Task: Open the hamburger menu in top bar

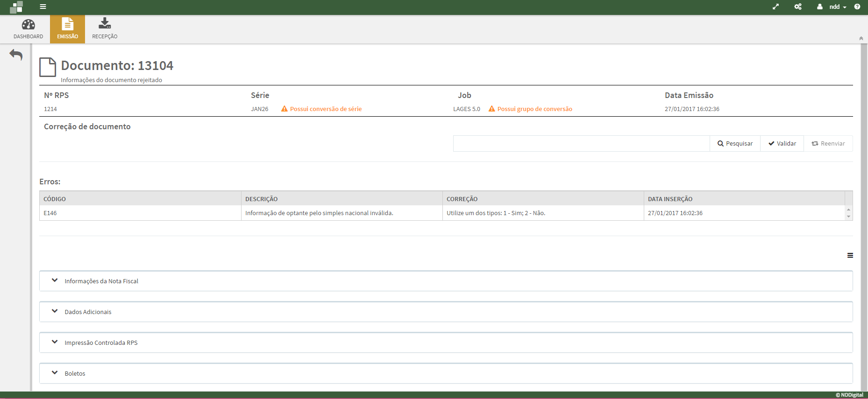Action: click(43, 7)
